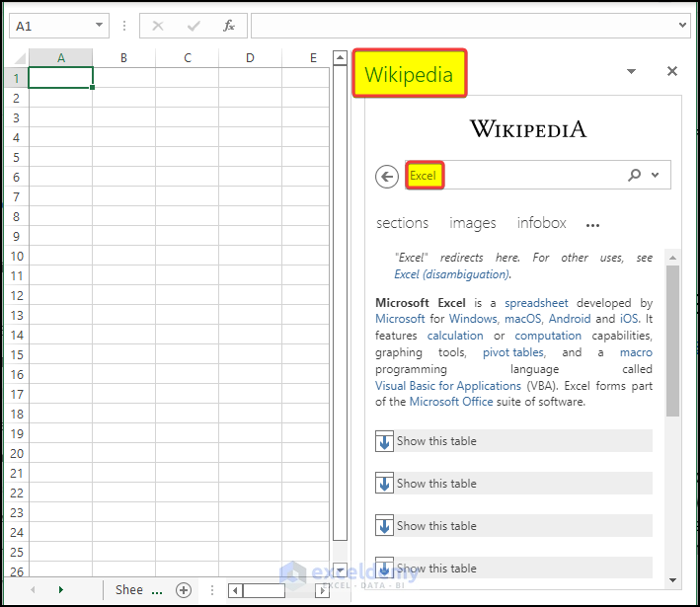Open the Name Box dropdown arrow
The image size is (700, 607).
click(99, 25)
